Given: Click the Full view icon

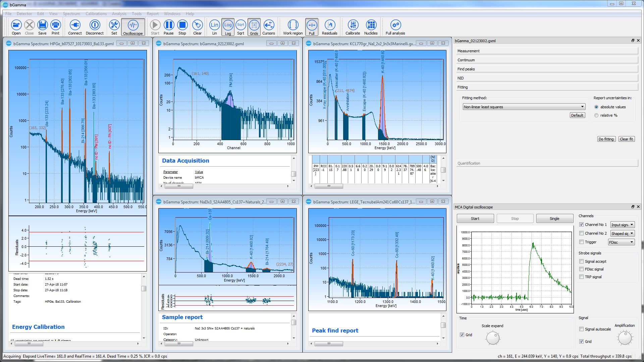Looking at the screenshot, I should (x=312, y=27).
